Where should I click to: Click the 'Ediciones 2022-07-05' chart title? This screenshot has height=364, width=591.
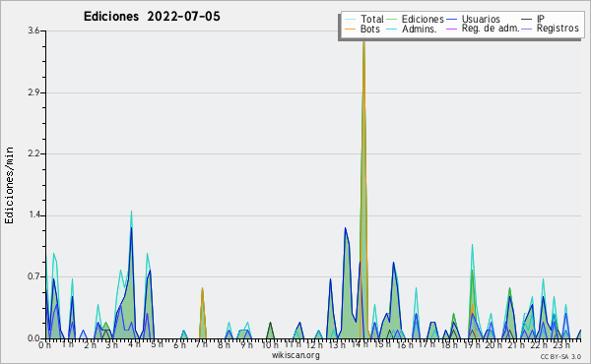tap(152, 17)
